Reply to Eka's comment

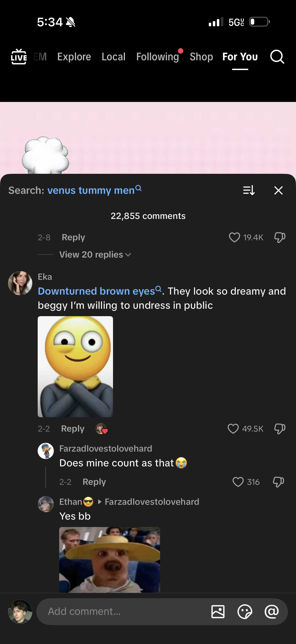pyautogui.click(x=73, y=428)
